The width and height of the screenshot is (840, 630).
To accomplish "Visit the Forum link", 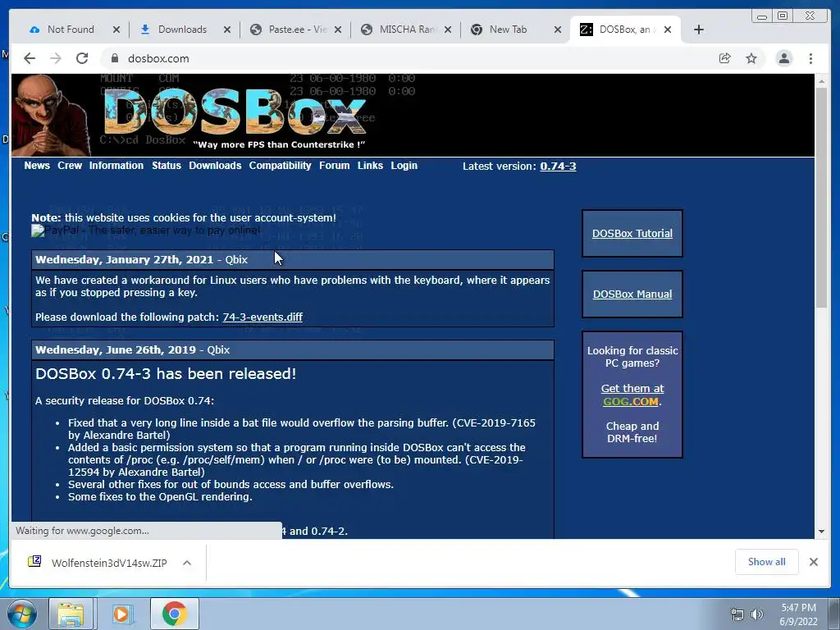I will pyautogui.click(x=335, y=166).
